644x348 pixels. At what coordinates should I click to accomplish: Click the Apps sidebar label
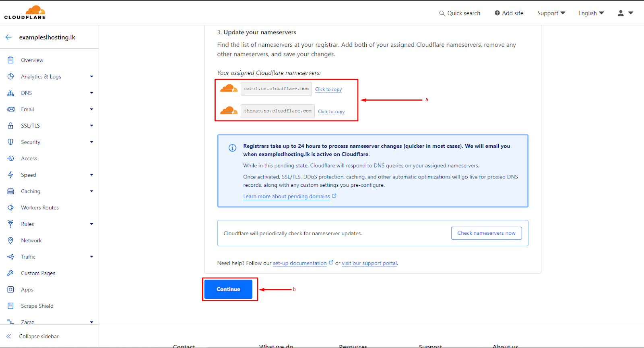(x=27, y=290)
